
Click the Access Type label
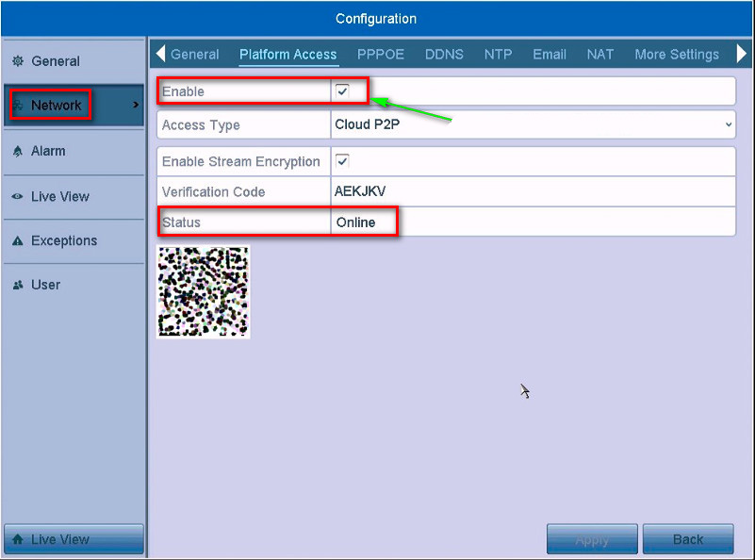point(201,125)
